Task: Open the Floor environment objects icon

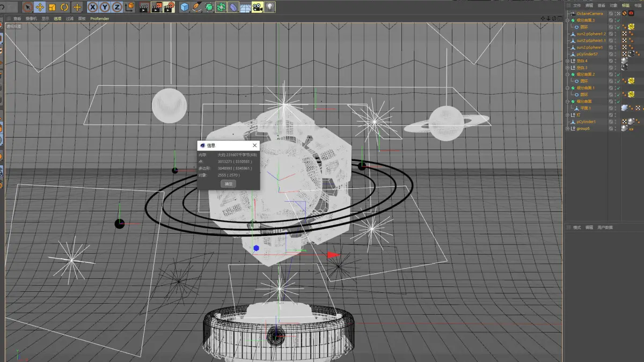Action: tap(245, 7)
